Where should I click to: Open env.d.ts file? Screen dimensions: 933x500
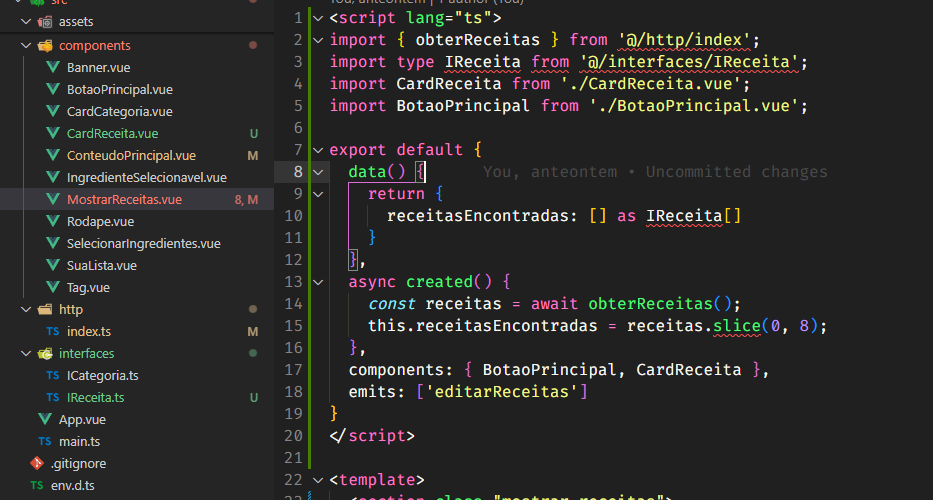click(x=73, y=486)
